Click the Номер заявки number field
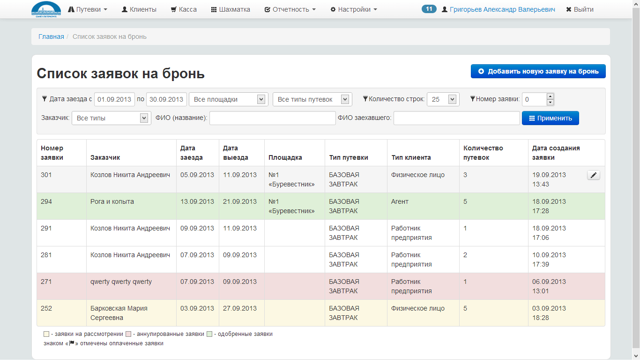The image size is (640, 364). pos(534,99)
